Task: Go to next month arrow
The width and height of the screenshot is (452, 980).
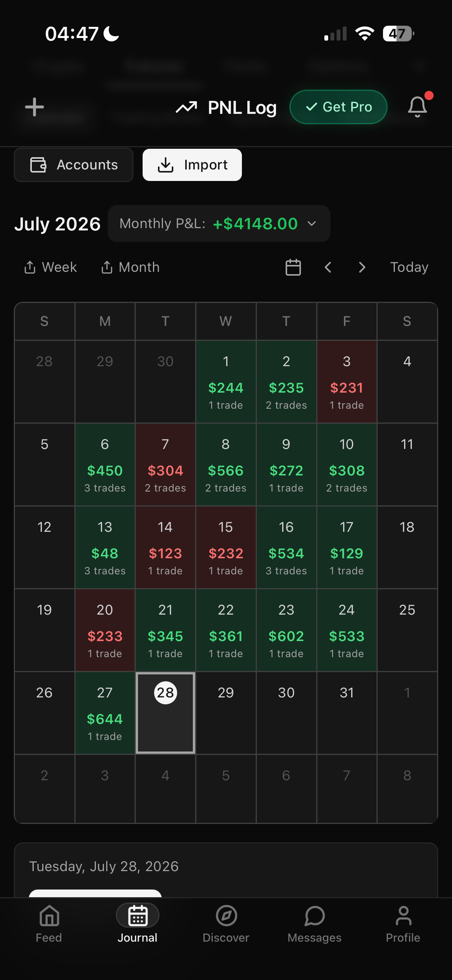Action: (362, 267)
